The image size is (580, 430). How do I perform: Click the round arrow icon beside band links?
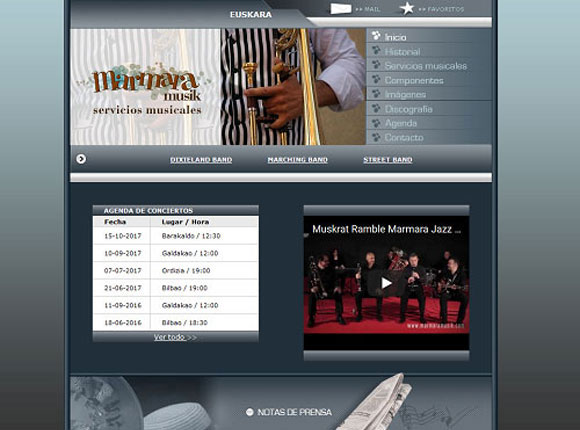coord(81,159)
